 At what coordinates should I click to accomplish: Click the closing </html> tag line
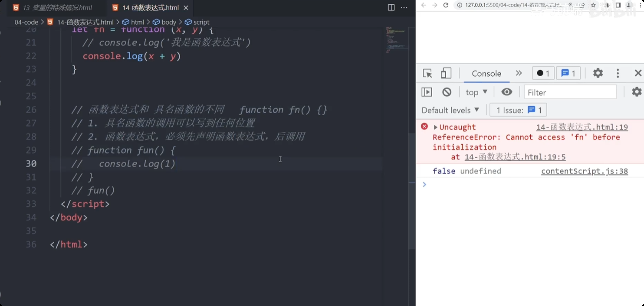point(69,244)
